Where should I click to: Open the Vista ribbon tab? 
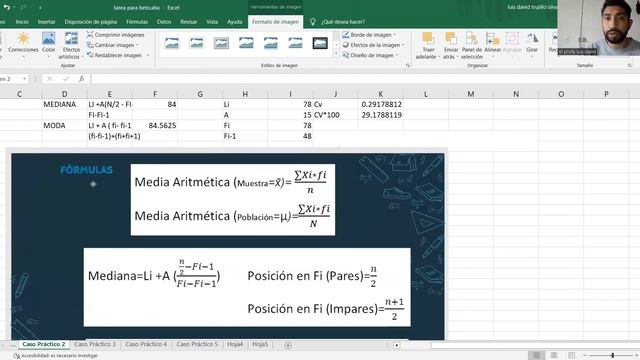coord(212,22)
